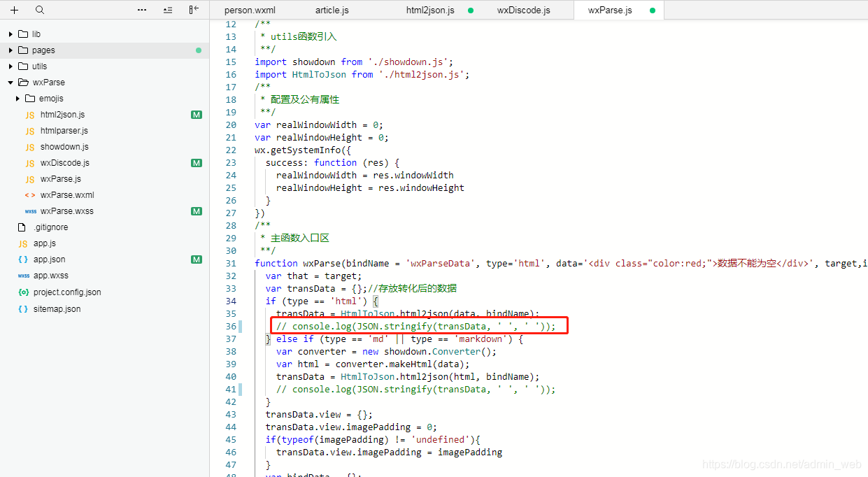Open wxParse.wxss in file tree
The height and width of the screenshot is (477, 868).
click(67, 211)
